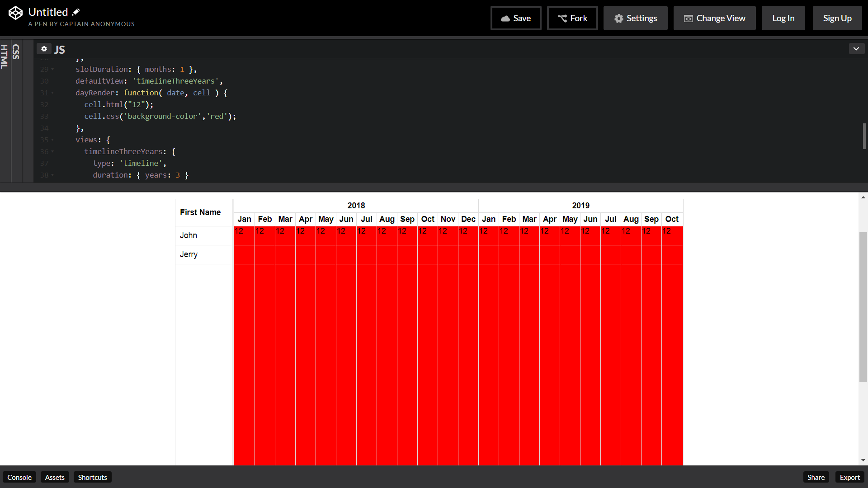Viewport: 868px width, 488px height.
Task: Collapse code fold at line 38
Action: click(52, 175)
